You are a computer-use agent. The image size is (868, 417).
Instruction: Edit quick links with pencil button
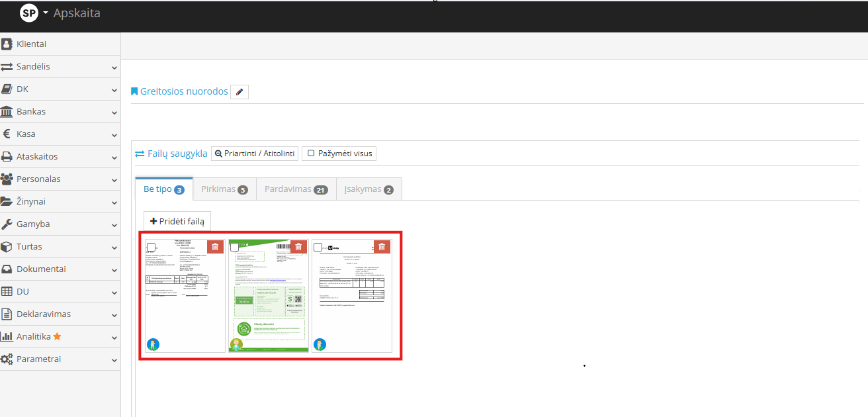click(239, 92)
